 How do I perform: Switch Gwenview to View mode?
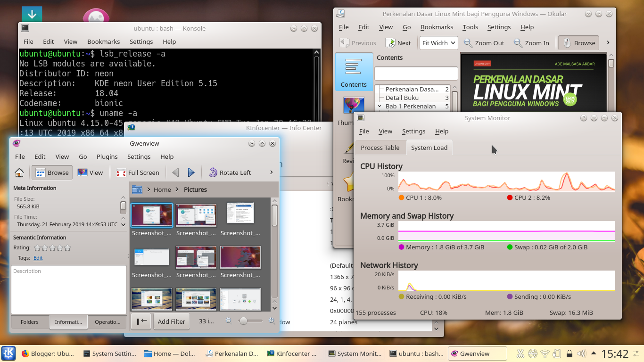[x=91, y=173]
